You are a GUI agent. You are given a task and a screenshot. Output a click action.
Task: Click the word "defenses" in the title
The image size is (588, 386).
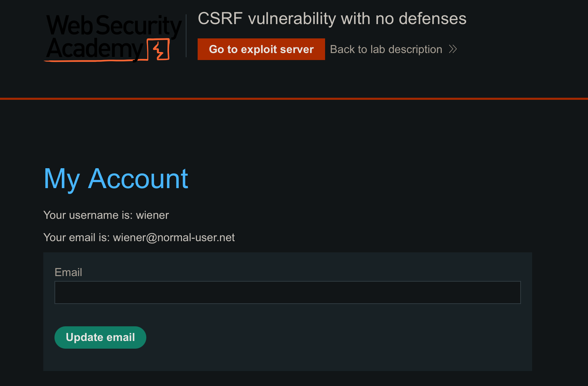click(x=433, y=18)
